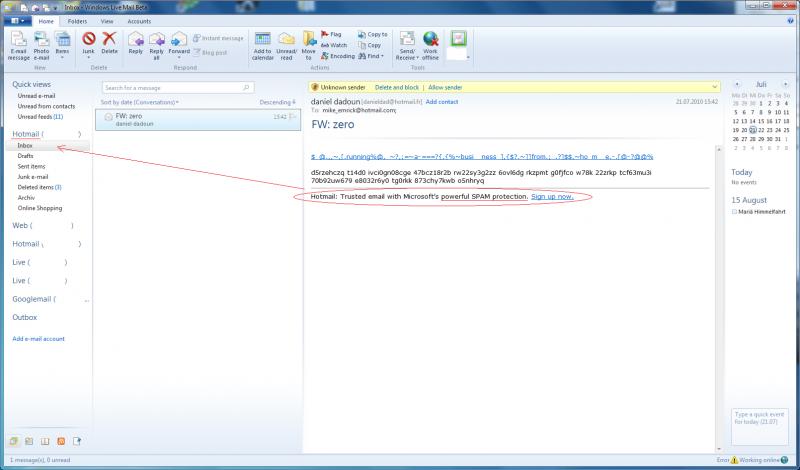800x470 pixels.
Task: Flag the selected message
Action: (x=328, y=34)
